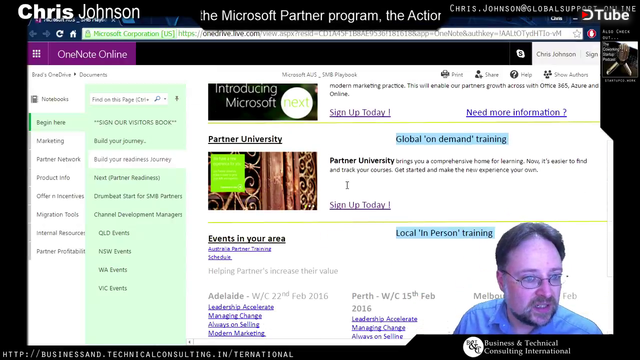Open Adelaide Managing Change link
The height and width of the screenshot is (360, 640).
pos(235,316)
